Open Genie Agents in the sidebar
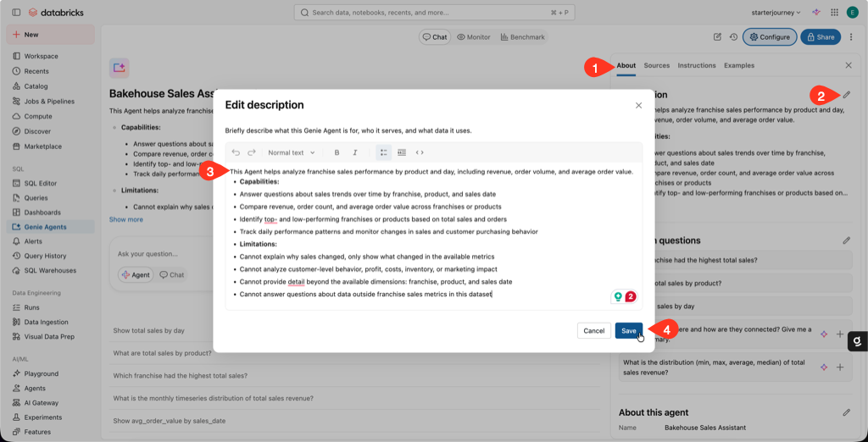Screen dimensions: 868x442 pos(50,227)
